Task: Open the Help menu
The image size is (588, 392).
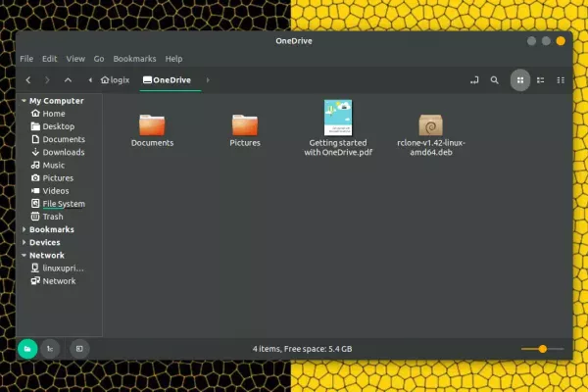Action: point(174,59)
